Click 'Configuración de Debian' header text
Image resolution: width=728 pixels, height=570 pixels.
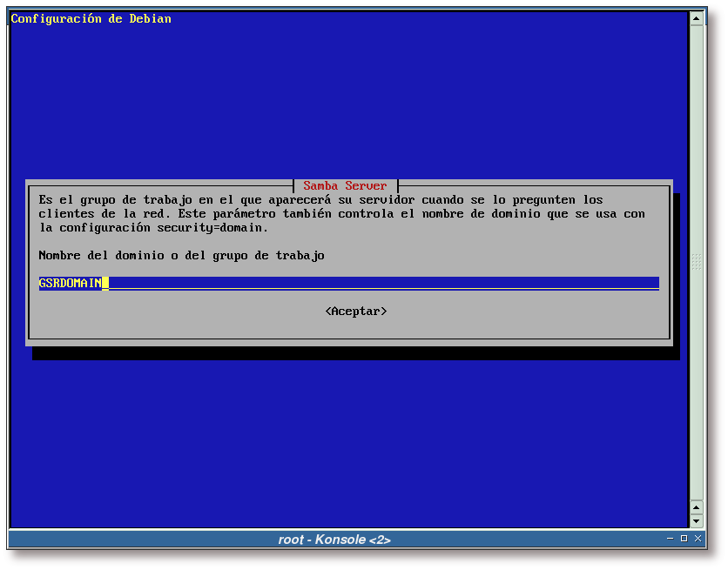pyautogui.click(x=91, y=19)
